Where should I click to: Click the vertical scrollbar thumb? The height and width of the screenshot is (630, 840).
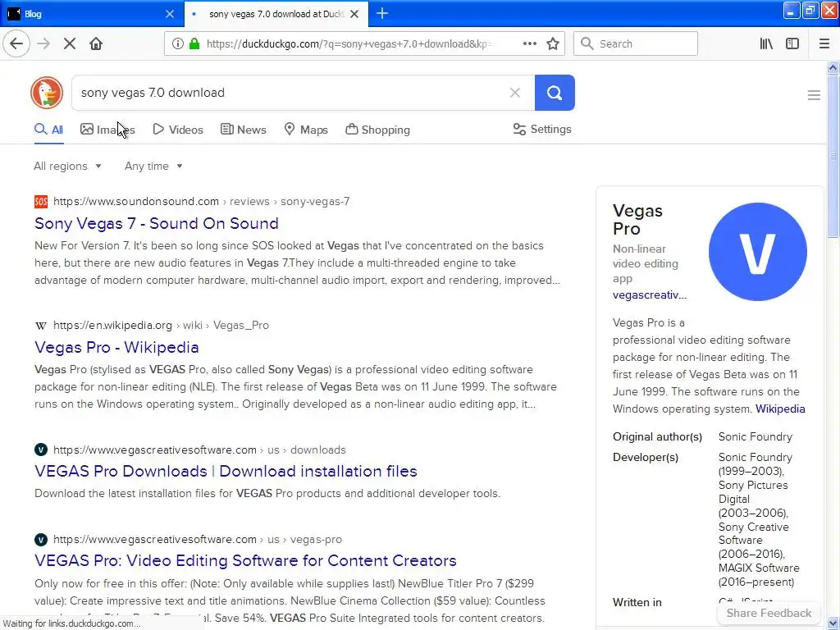tap(833, 155)
